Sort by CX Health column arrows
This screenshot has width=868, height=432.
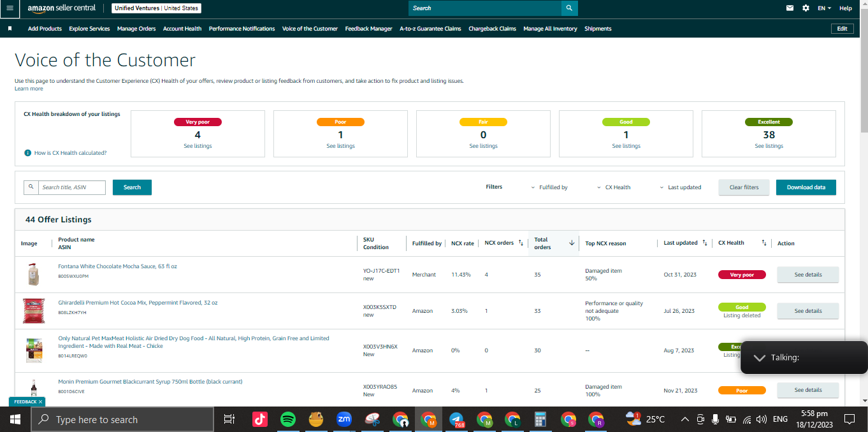(x=763, y=243)
